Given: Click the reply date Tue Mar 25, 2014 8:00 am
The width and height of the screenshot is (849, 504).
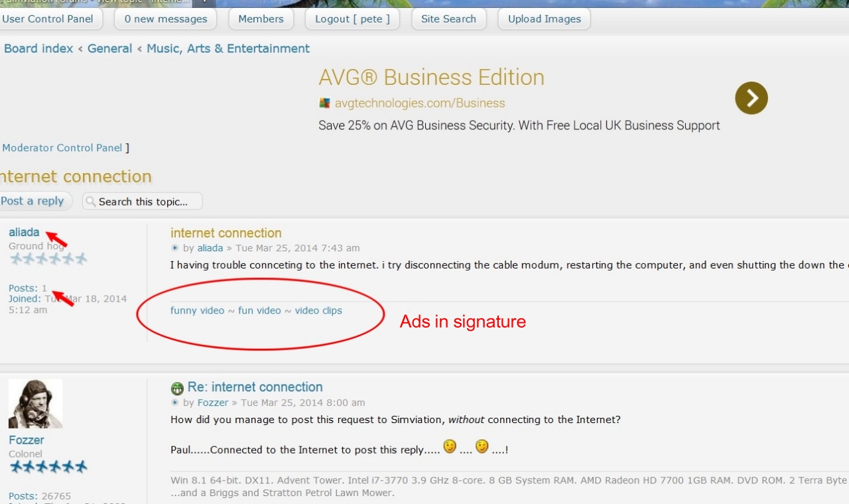Looking at the screenshot, I should (x=303, y=403).
